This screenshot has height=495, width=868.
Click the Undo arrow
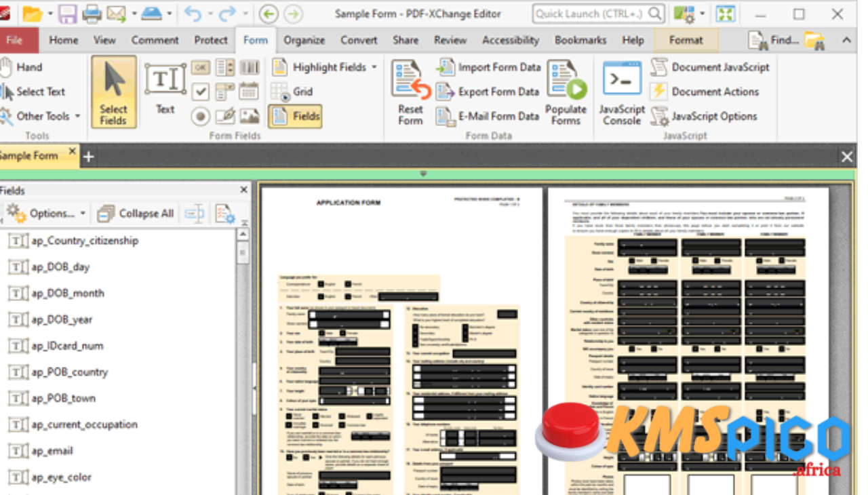[x=193, y=14]
